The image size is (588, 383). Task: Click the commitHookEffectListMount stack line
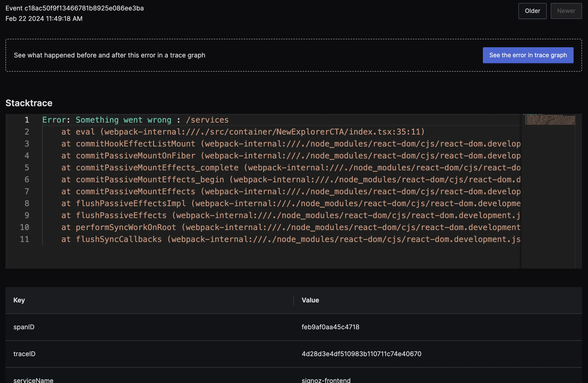pos(291,144)
